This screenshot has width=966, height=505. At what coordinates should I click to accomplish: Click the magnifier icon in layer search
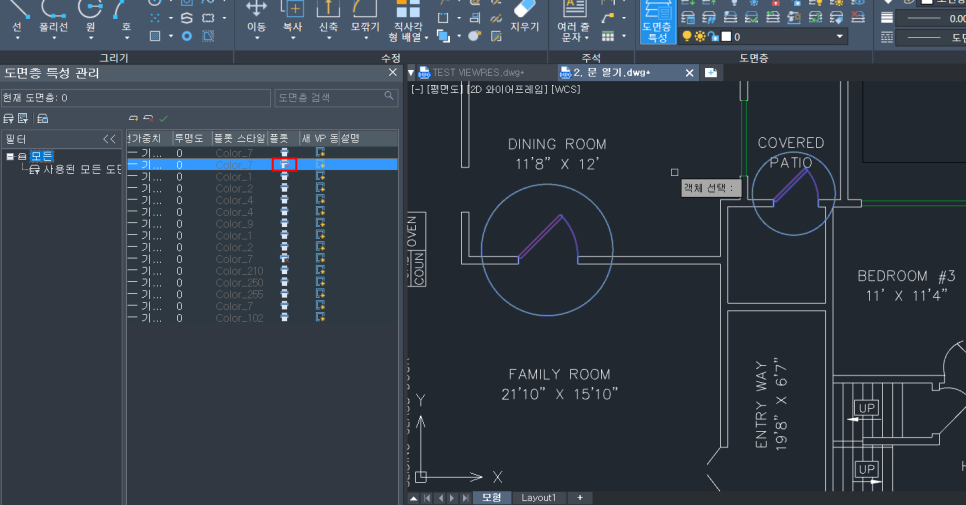(389, 95)
